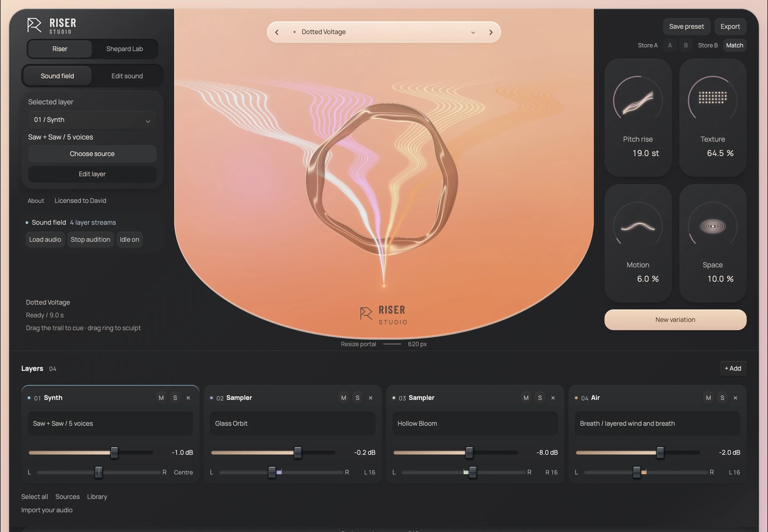Viewport: 768px width, 532px height.
Task: Click the Resize portal handle bar
Action: point(392,344)
